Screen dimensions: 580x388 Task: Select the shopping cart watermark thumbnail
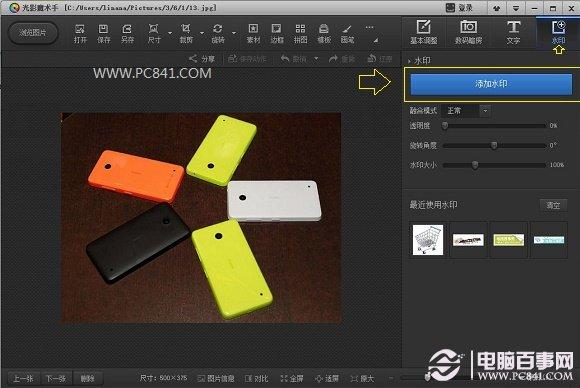click(428, 240)
